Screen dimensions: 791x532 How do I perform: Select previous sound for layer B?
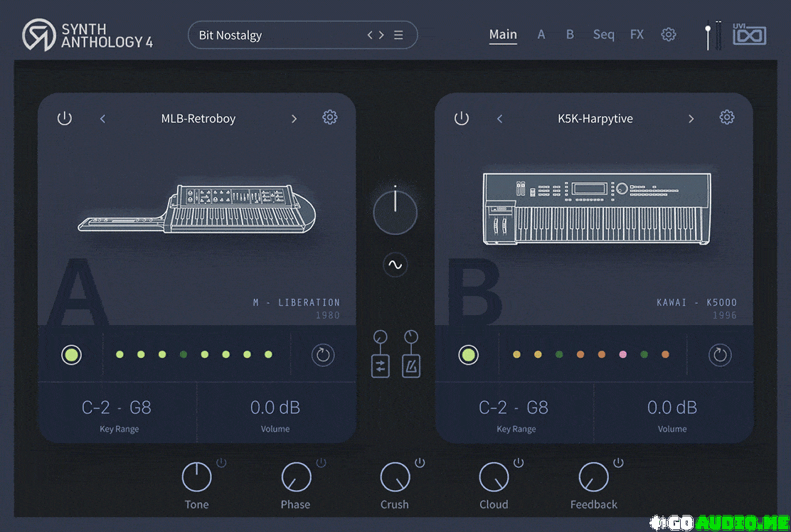pyautogui.click(x=499, y=119)
